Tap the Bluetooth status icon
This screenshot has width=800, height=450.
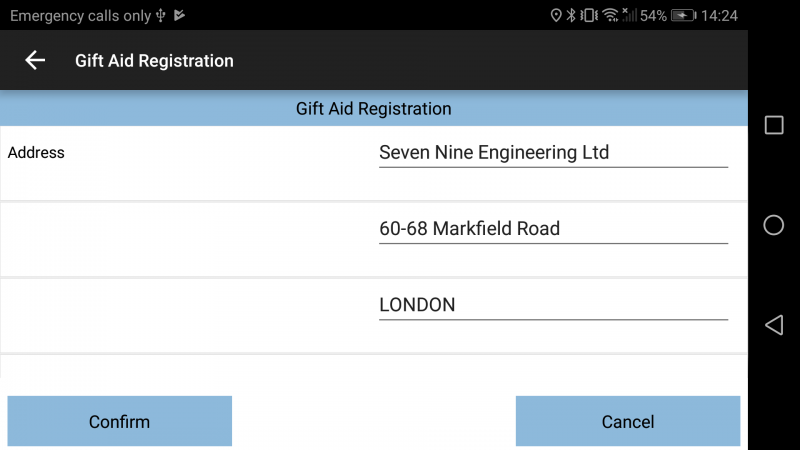571,15
